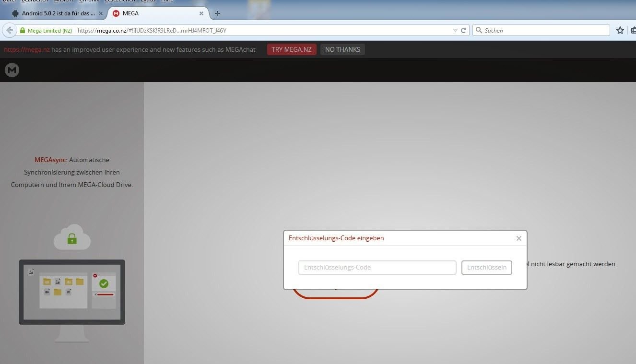Close the MEGA tab

coord(202,13)
